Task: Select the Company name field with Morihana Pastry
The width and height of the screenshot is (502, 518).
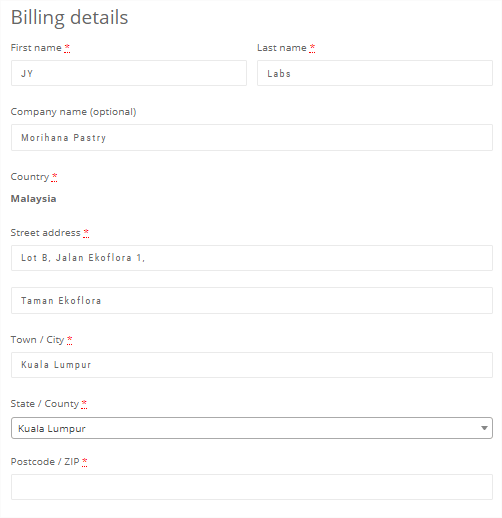Action: (252, 137)
